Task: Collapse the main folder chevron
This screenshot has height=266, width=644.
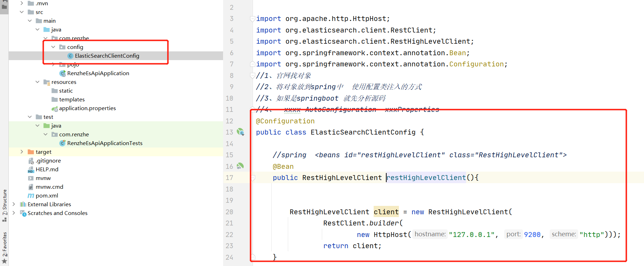Action: pos(30,21)
